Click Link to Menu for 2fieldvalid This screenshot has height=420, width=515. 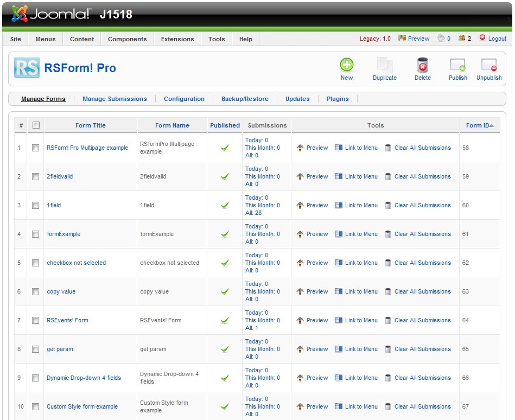pyautogui.click(x=361, y=176)
